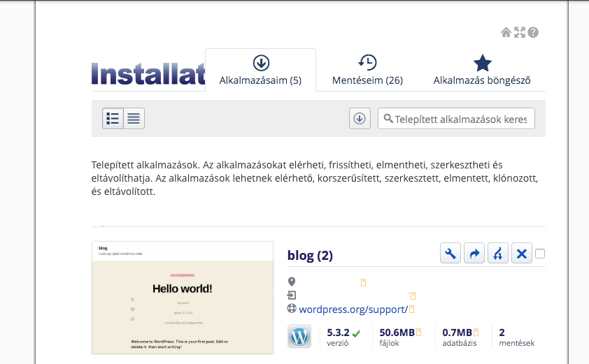The width and height of the screenshot is (589, 364).
Task: Open the Alkalmazás böngésző tab
Action: point(482,70)
